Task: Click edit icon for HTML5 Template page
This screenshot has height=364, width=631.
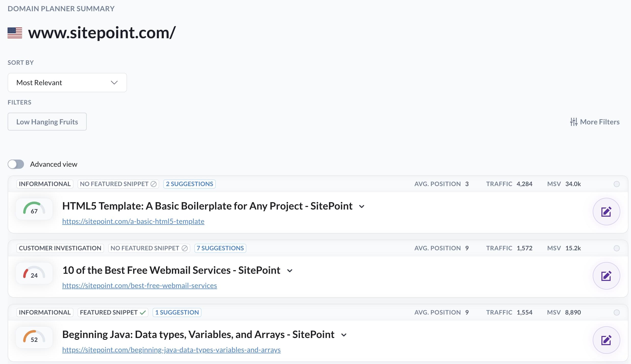Action: pyautogui.click(x=606, y=212)
